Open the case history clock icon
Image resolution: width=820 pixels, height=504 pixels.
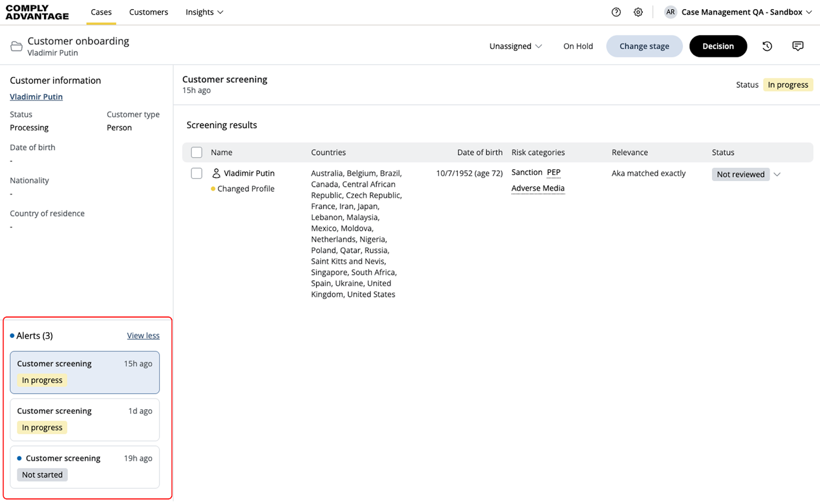point(767,46)
